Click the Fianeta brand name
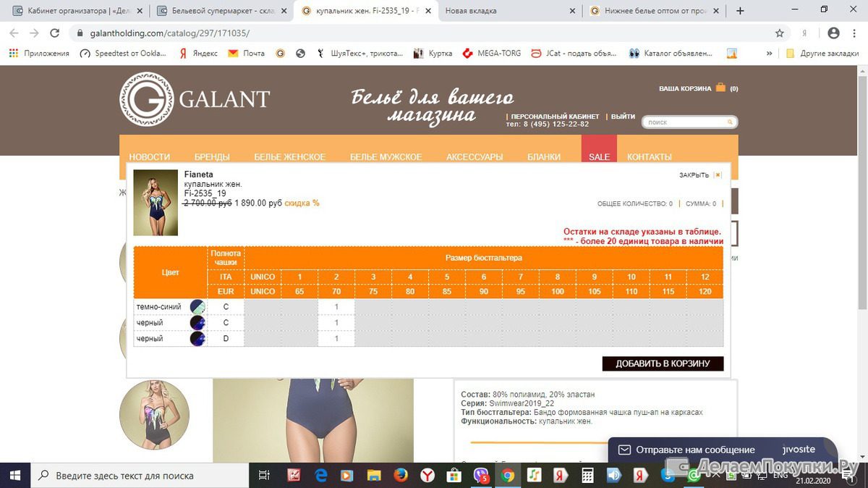 pos(199,174)
